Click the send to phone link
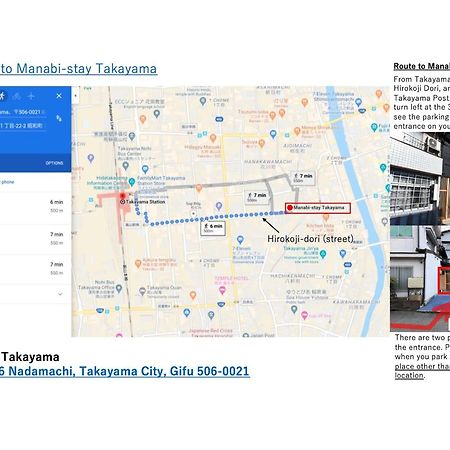Image resolution: width=450 pixels, height=450 pixels. coord(7,182)
